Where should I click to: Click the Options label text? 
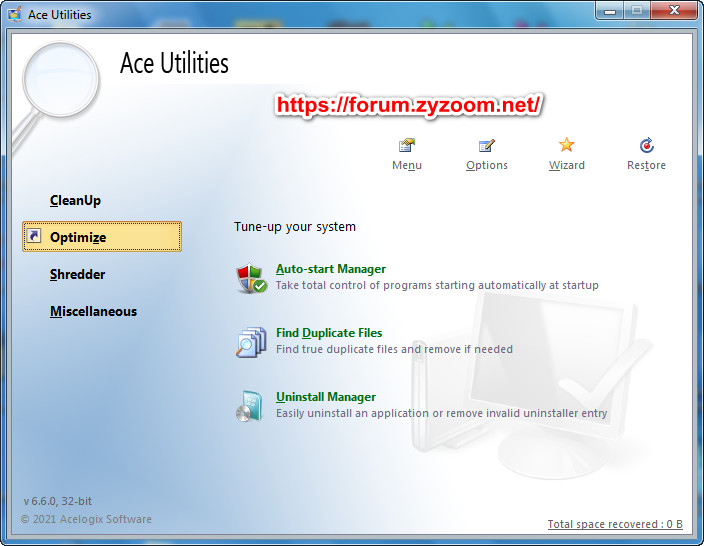tap(487, 165)
